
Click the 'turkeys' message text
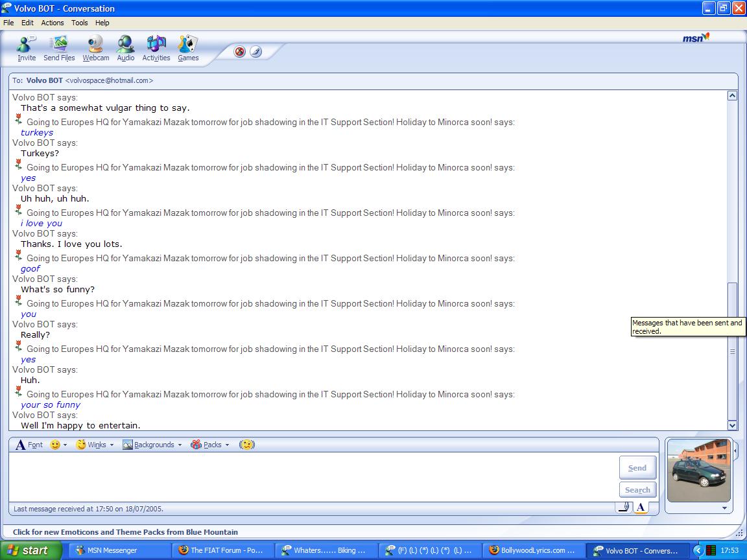click(37, 133)
